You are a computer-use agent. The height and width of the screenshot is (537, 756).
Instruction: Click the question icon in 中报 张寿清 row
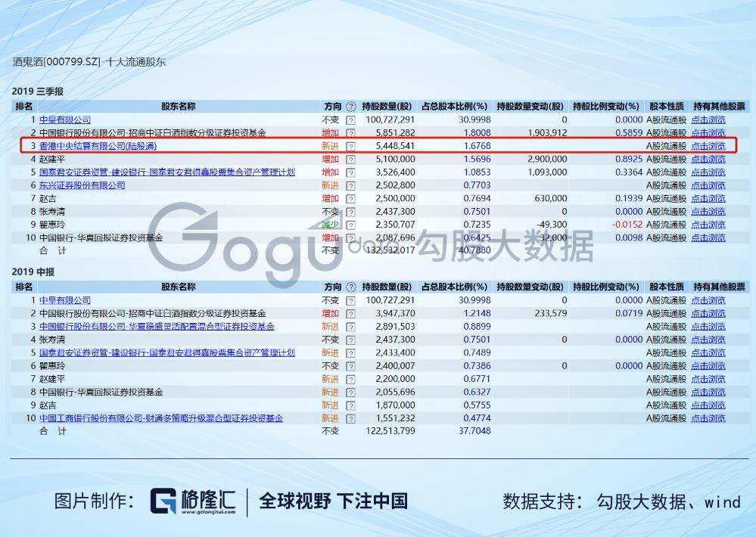350,340
